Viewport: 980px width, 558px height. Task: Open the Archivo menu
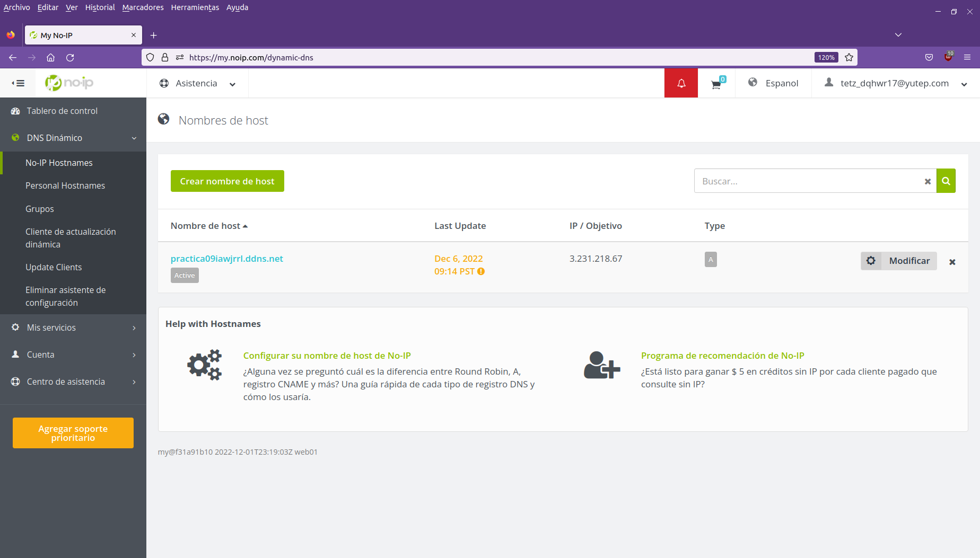16,7
